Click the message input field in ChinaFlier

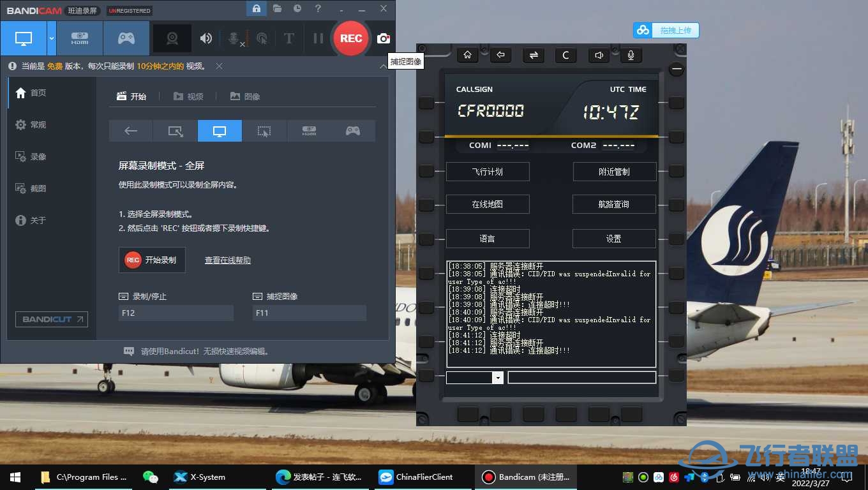click(x=582, y=378)
